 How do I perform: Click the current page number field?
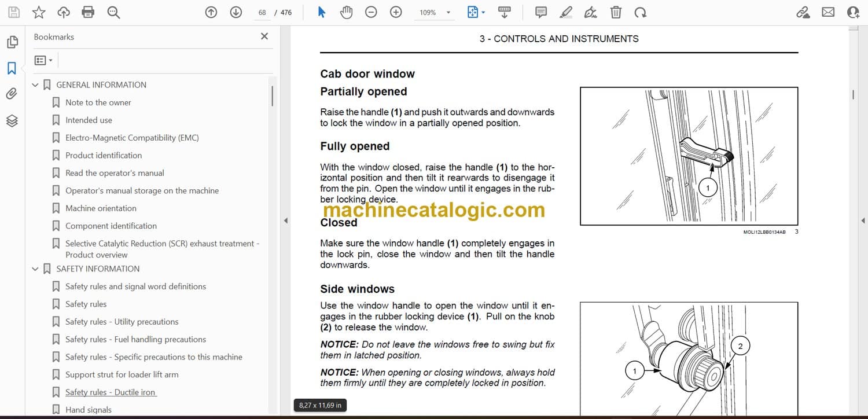[x=262, y=12]
